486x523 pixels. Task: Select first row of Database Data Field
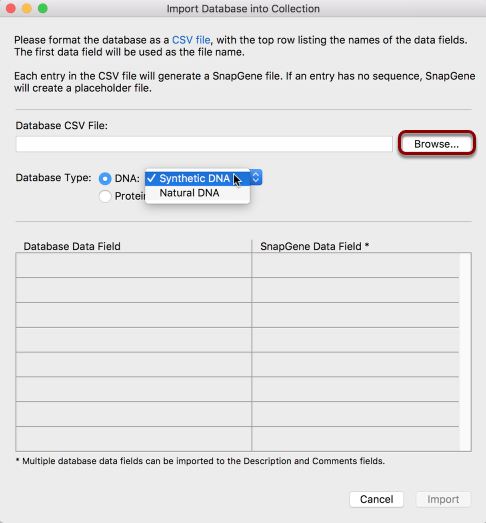tap(133, 265)
